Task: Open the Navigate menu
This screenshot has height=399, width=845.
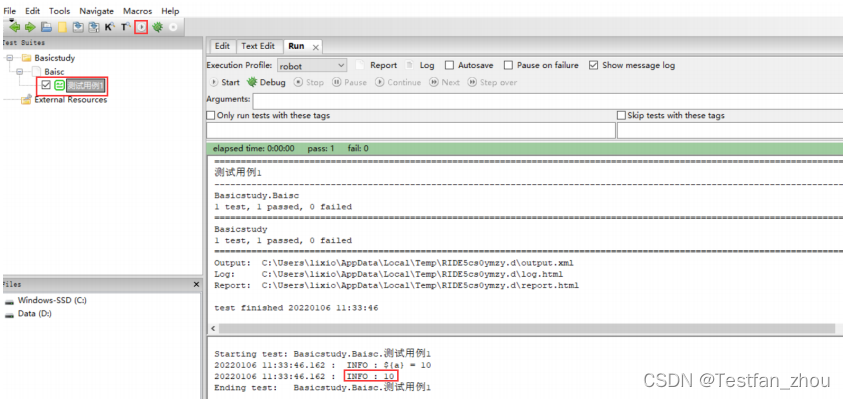Action: click(x=97, y=11)
